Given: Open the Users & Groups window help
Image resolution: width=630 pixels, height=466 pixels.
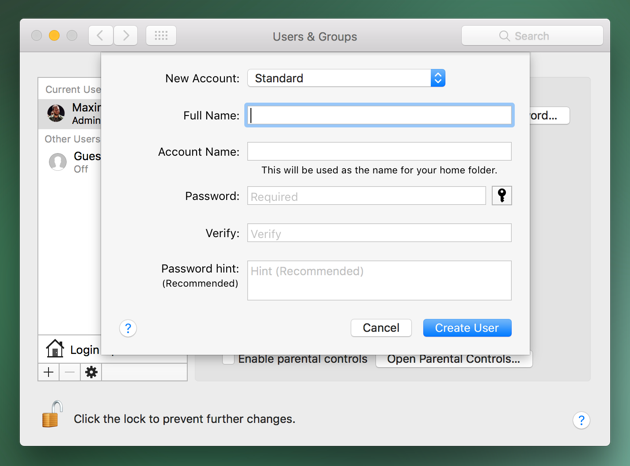Looking at the screenshot, I should coord(581,420).
